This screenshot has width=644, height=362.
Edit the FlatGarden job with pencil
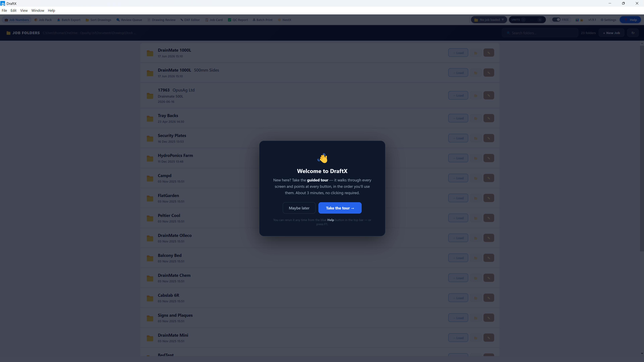tap(489, 198)
